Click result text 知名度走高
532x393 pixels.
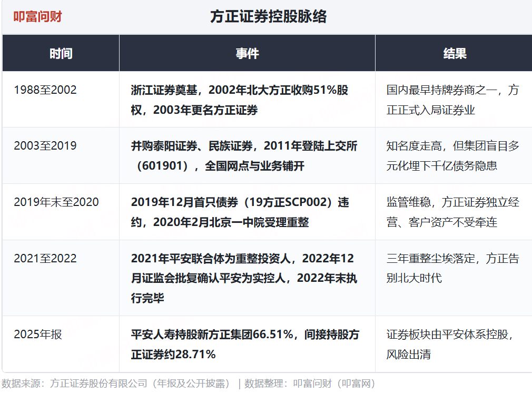click(x=414, y=146)
